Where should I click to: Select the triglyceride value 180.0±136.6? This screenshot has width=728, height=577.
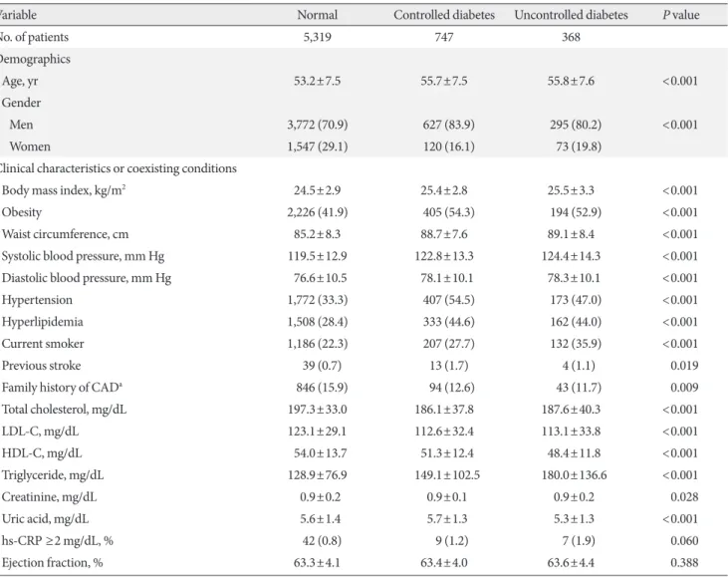point(574,475)
